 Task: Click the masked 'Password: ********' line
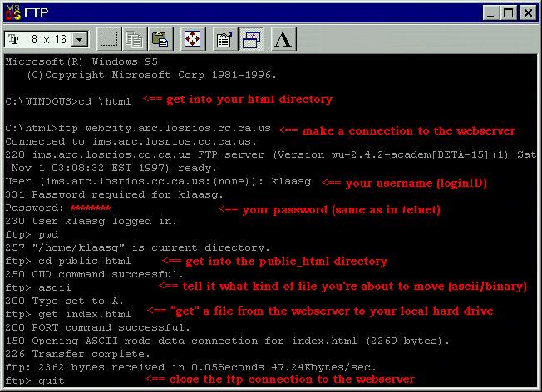tap(58, 208)
